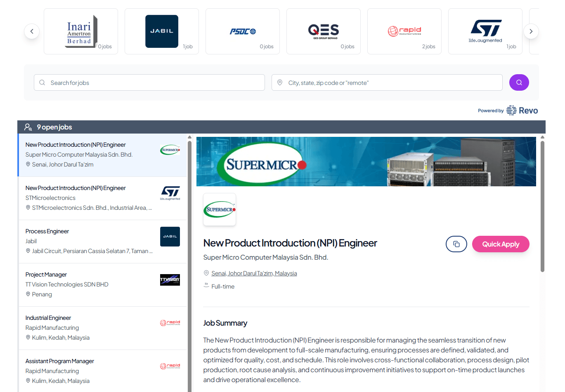Focus the Search for jobs field
The width and height of the screenshot is (565, 392).
tap(149, 82)
